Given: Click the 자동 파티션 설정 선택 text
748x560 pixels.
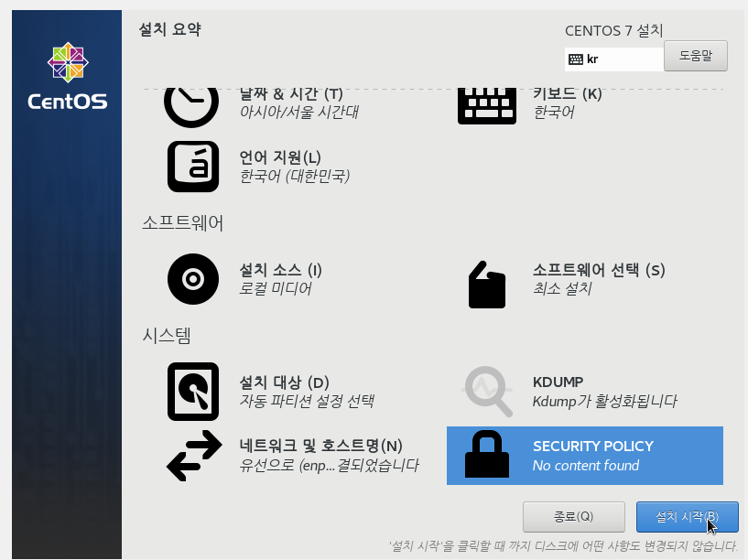Looking at the screenshot, I should pyautogui.click(x=307, y=402).
